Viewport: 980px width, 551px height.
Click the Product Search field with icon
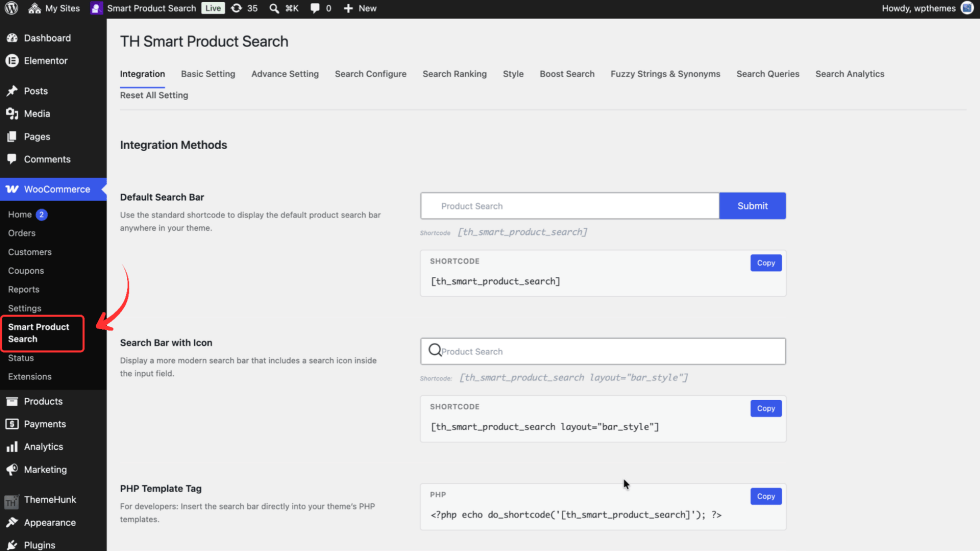click(x=603, y=351)
